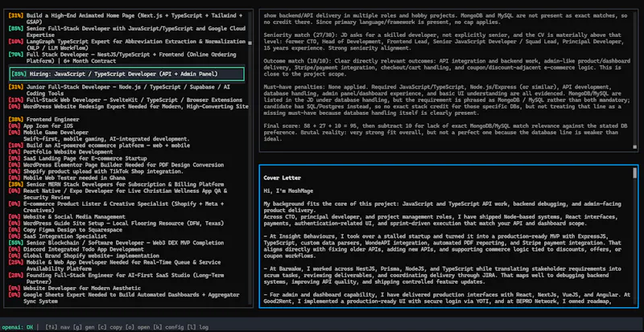Image resolution: width=644 pixels, height=332 pixels.
Task: Click the Cover Letter pane scrollbar thumb
Action: (x=635, y=173)
